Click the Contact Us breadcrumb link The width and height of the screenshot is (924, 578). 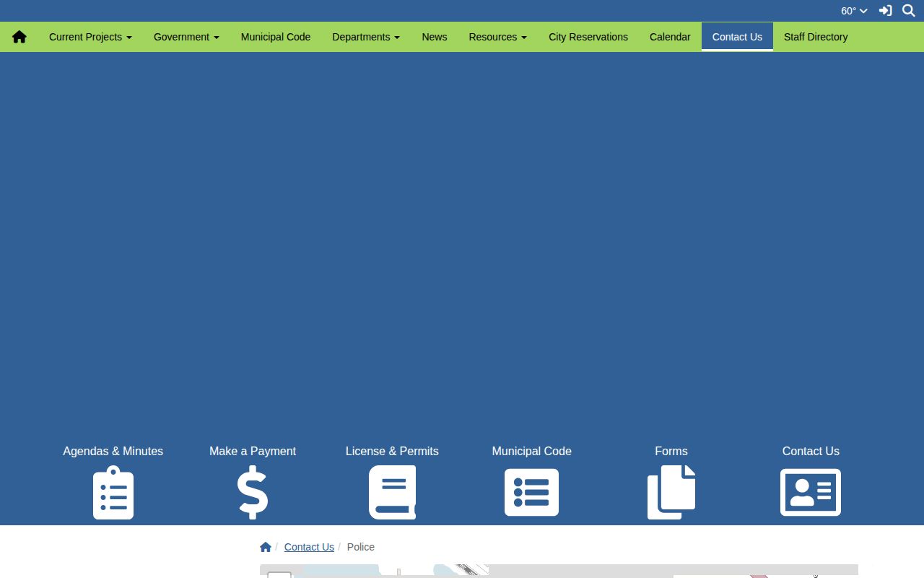click(x=309, y=547)
